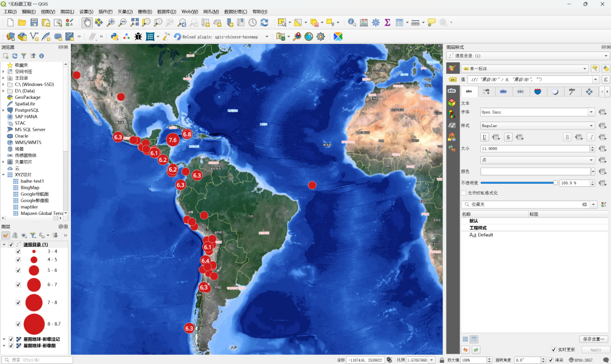Image resolution: width=611 pixels, height=364 pixels.
Task: Click the text opacity slider
Action: (519, 183)
